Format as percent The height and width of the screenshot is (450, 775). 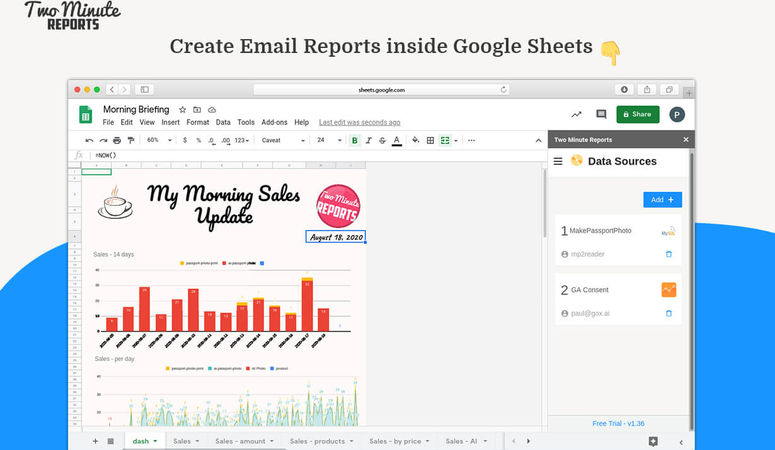pos(199,140)
